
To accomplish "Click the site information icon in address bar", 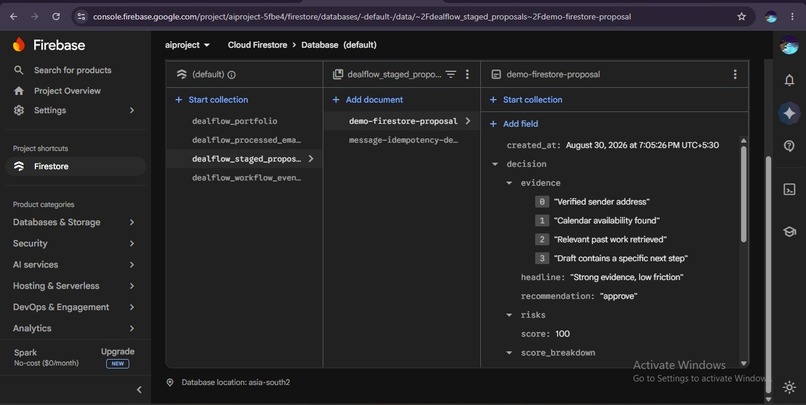I will tap(81, 16).
